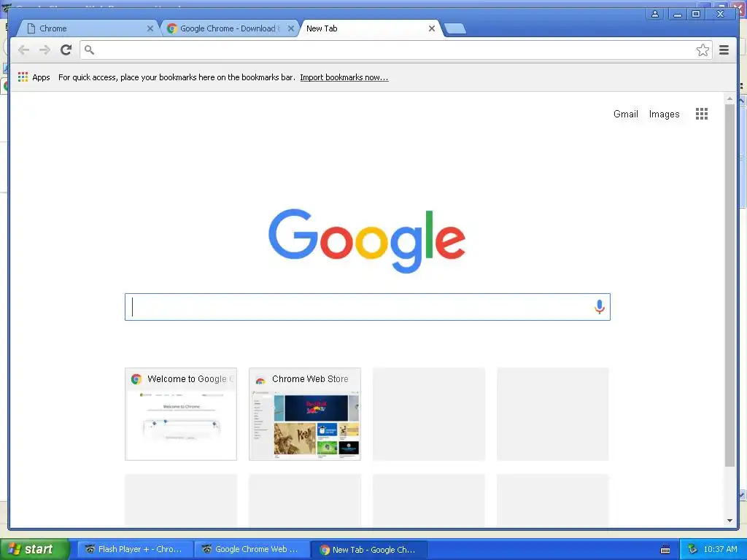The image size is (747, 560).
Task: Click the page scrollbar down arrow
Action: (729, 521)
